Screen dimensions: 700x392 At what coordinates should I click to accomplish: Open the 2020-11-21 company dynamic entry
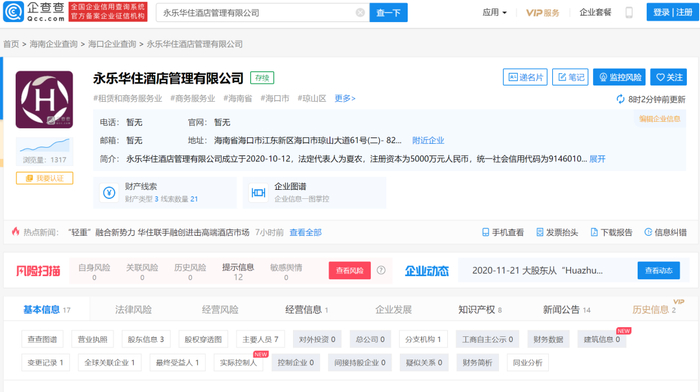538,271
